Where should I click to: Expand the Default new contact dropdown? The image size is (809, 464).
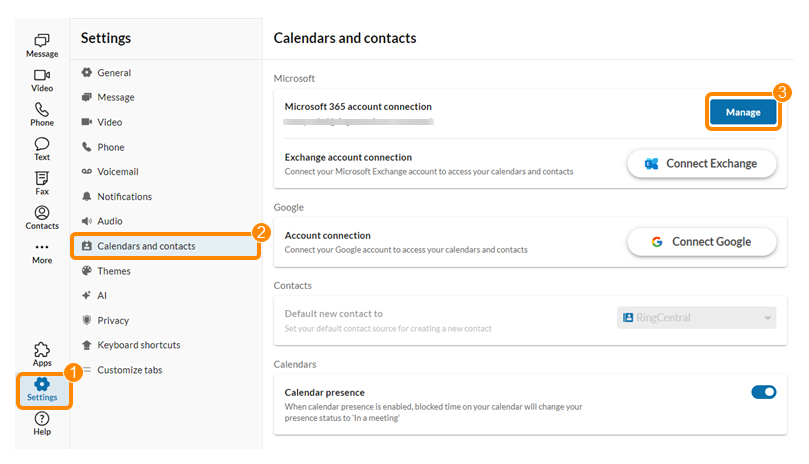click(x=697, y=318)
